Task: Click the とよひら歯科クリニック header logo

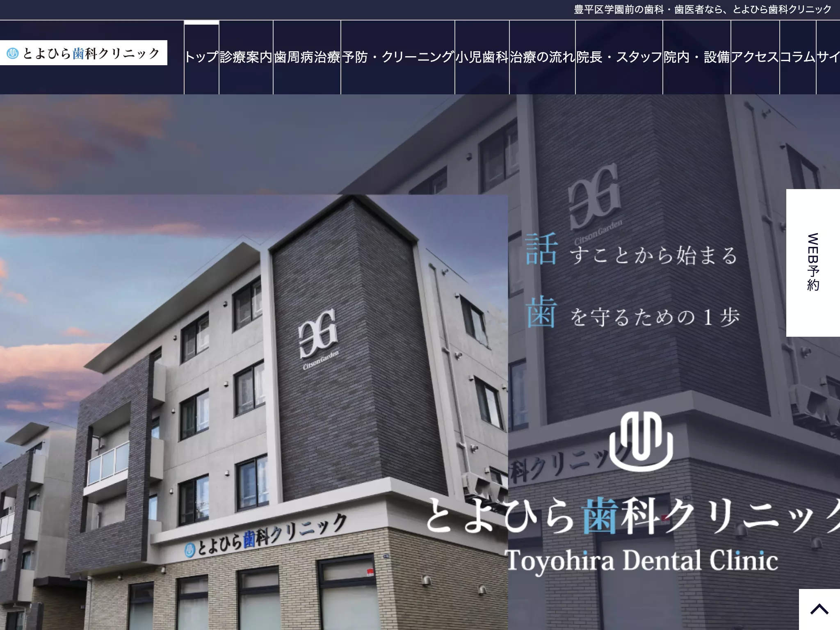Action: click(x=84, y=53)
